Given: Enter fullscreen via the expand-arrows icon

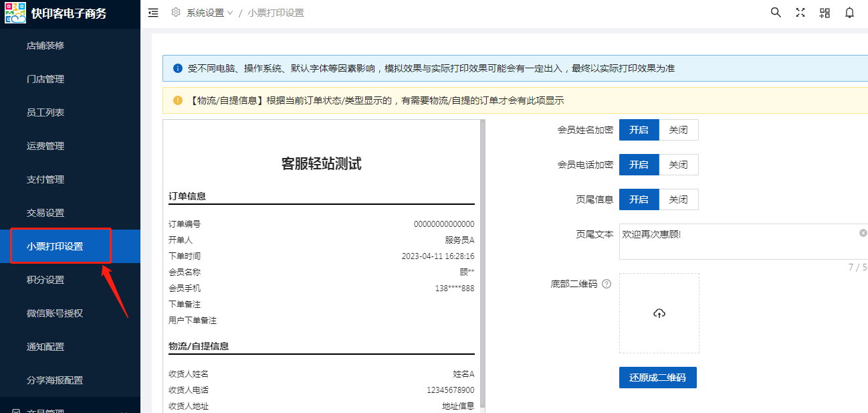Looking at the screenshot, I should coord(800,13).
